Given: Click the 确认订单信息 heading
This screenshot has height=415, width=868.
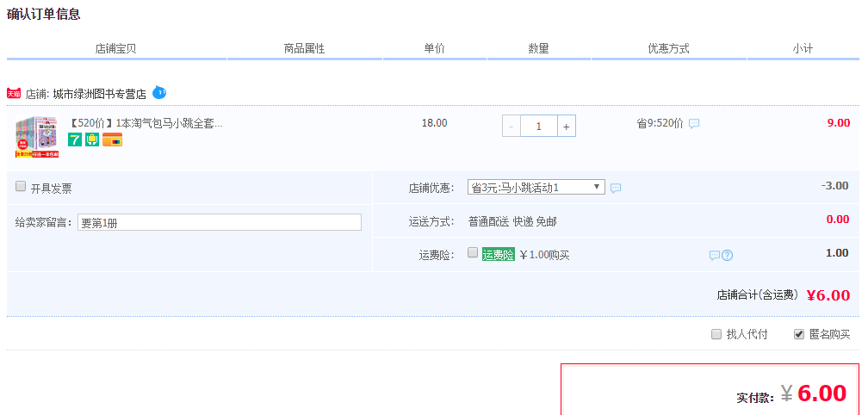Looking at the screenshot, I should point(44,15).
